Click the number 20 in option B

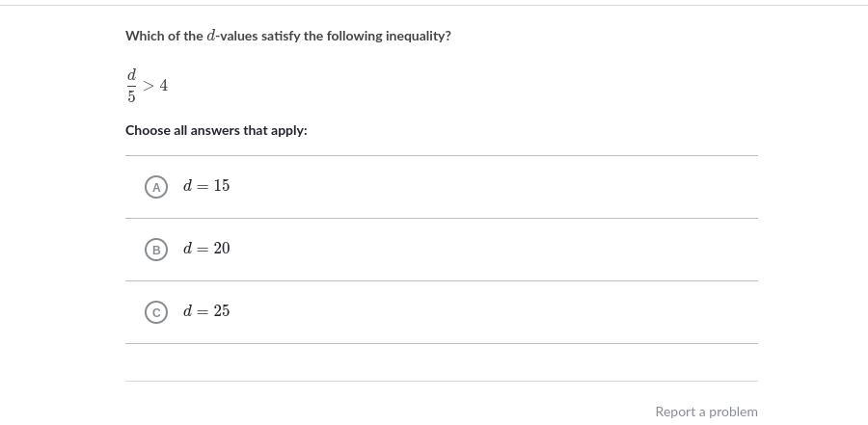coord(222,249)
